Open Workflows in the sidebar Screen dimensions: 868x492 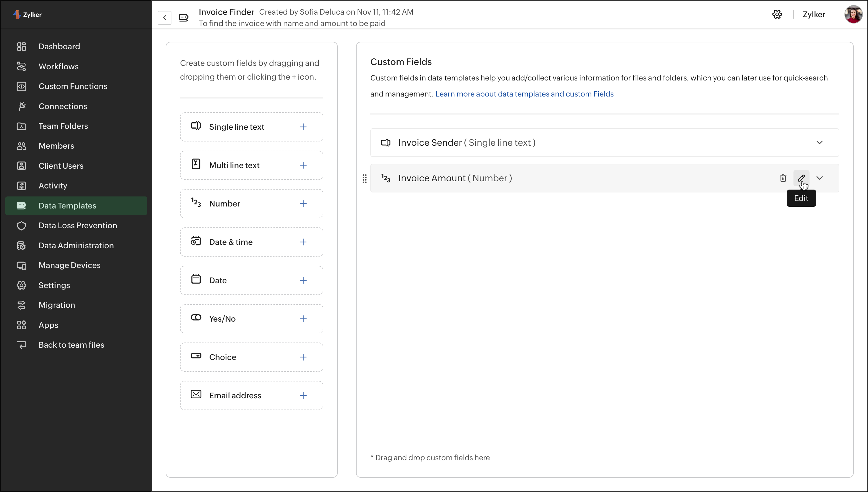click(x=58, y=66)
